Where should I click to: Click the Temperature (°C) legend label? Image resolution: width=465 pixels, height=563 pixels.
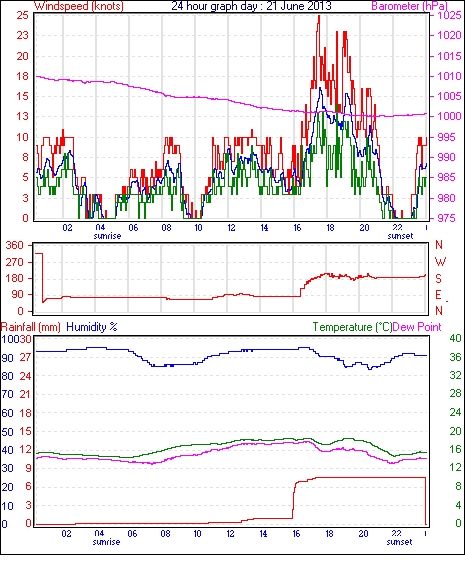[352, 327]
